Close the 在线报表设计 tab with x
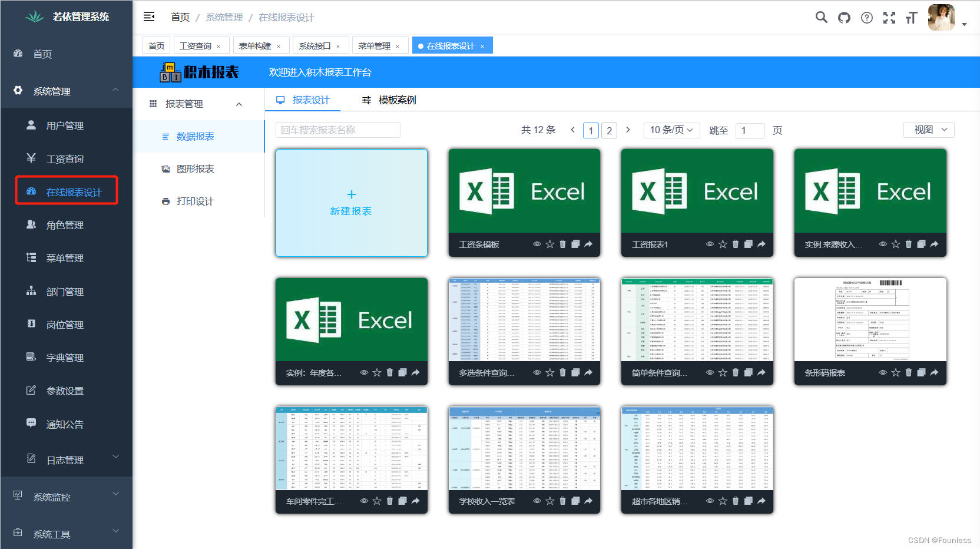The image size is (980, 549). [x=482, y=47]
